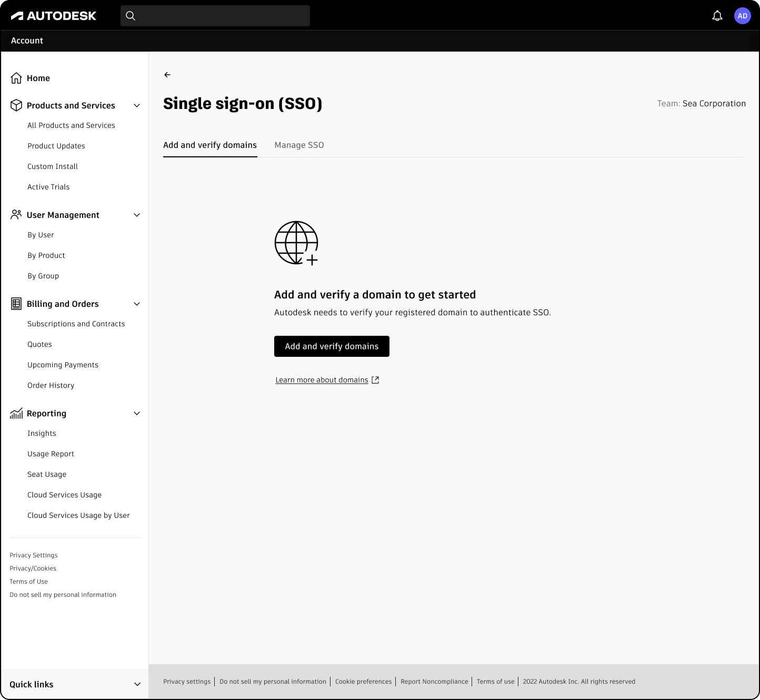
Task: Open Insights report
Action: pos(42,433)
